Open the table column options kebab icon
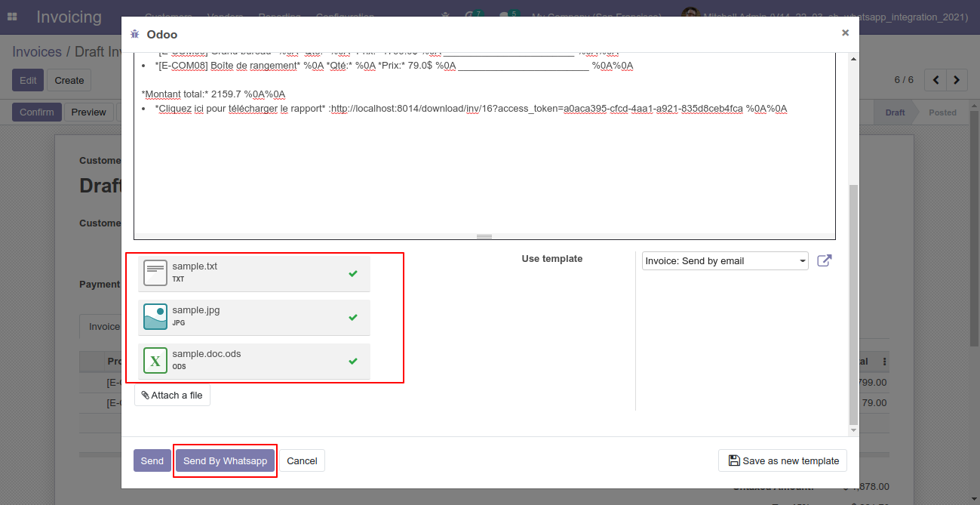980x505 pixels. point(884,362)
